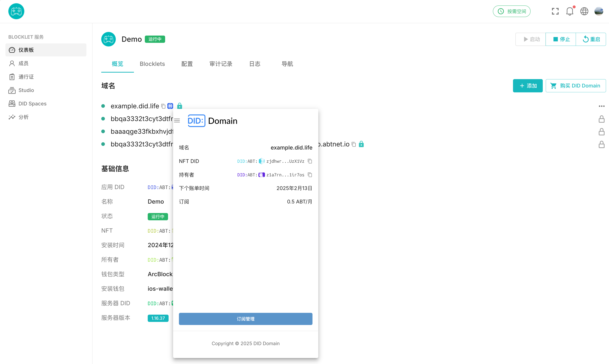Click the 订阅管理 button
The height and width of the screenshot is (364, 609).
(x=246, y=319)
